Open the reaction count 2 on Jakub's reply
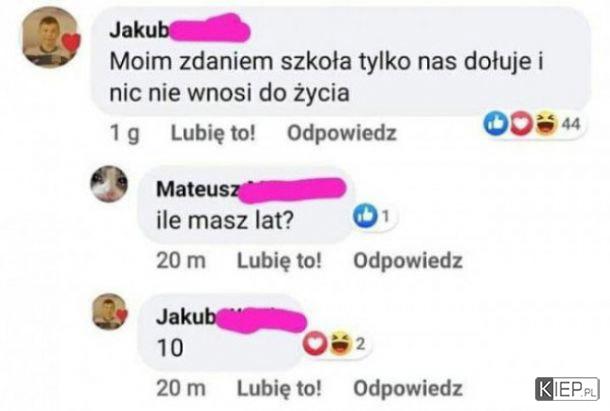Viewport: 610px width, 411px height. tap(361, 344)
